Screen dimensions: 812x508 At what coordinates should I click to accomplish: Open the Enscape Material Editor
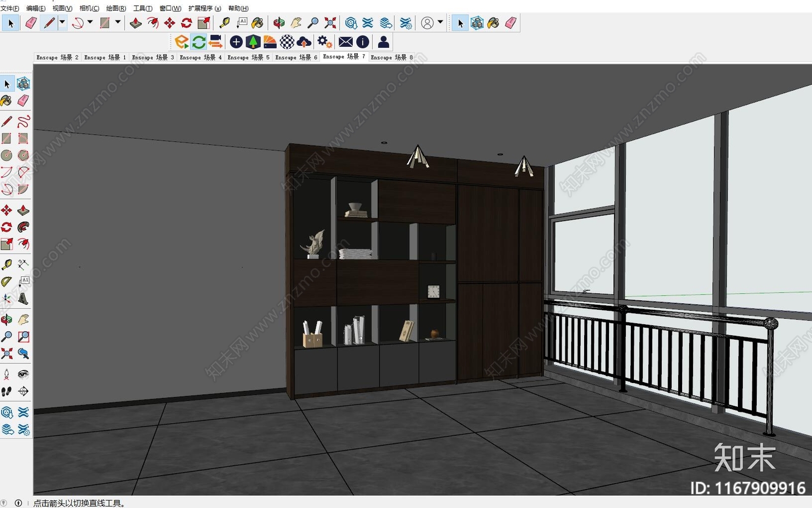270,42
